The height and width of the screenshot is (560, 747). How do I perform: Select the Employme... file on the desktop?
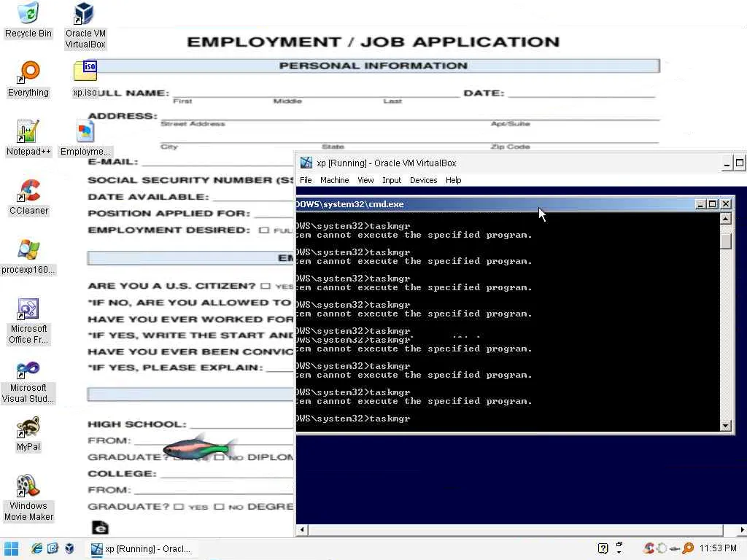85,138
